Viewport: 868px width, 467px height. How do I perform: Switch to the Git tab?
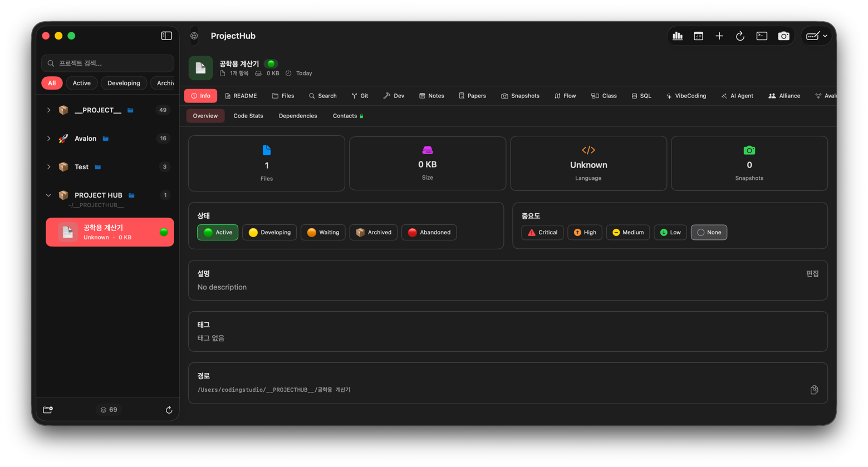pos(360,96)
